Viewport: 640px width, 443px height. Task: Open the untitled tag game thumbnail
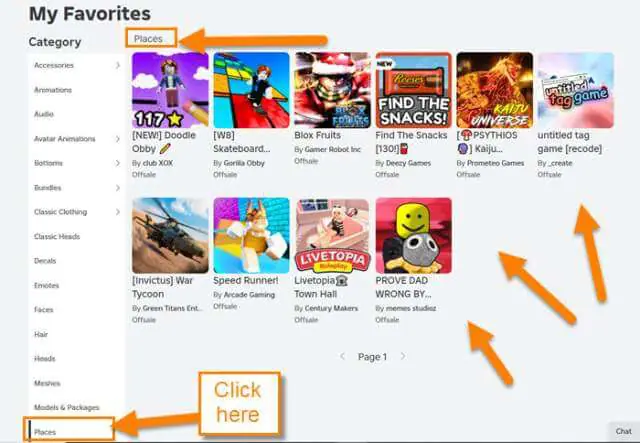click(576, 90)
